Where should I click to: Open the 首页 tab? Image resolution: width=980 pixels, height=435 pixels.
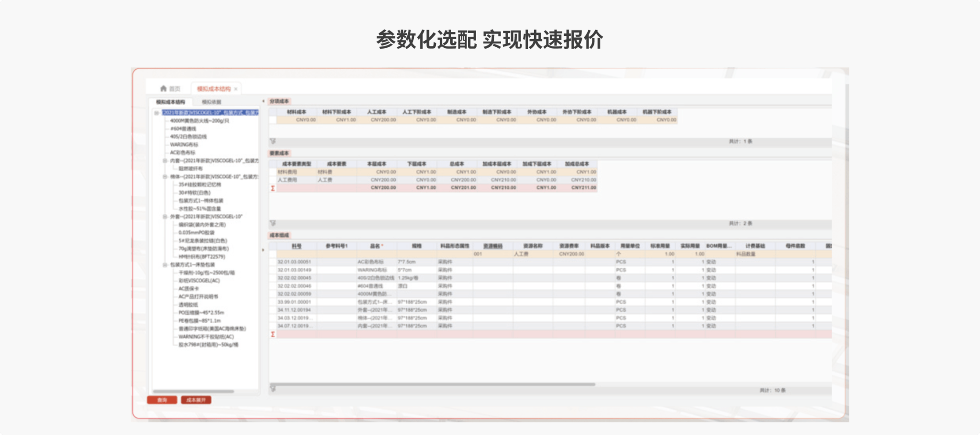point(175,89)
